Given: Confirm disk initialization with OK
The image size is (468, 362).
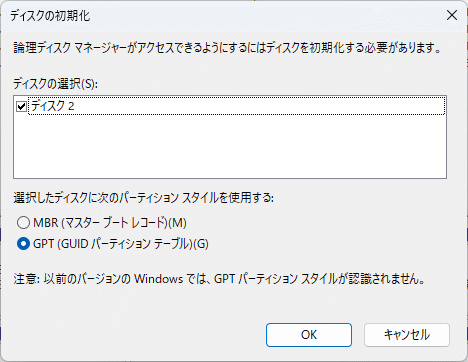Looking at the screenshot, I should pyautogui.click(x=309, y=335).
